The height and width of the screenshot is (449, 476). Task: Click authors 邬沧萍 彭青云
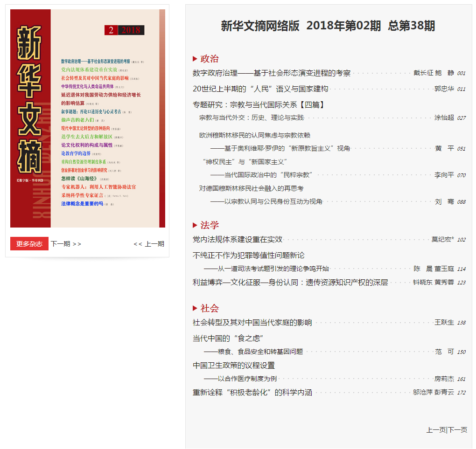coord(434,392)
